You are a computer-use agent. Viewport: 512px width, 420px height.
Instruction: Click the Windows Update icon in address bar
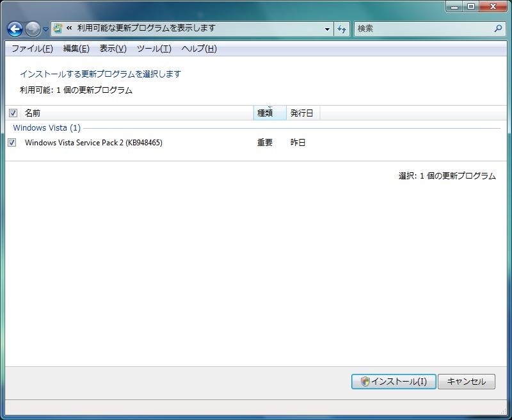pos(58,28)
